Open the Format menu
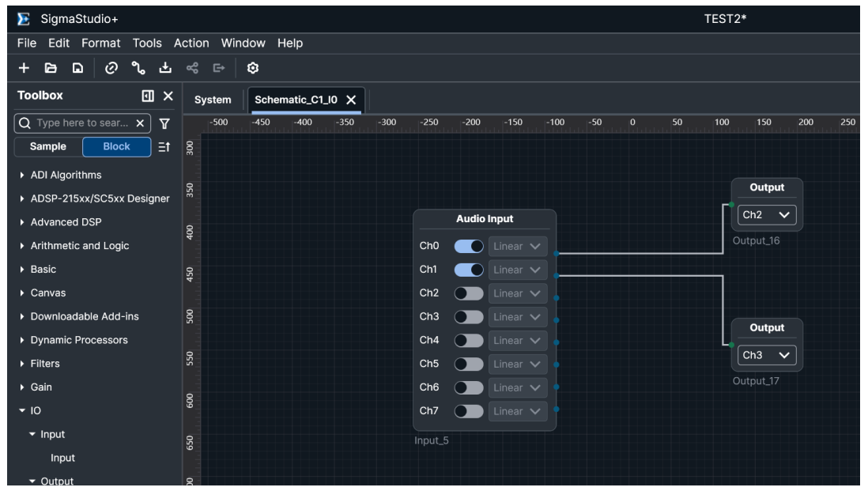 (x=100, y=43)
